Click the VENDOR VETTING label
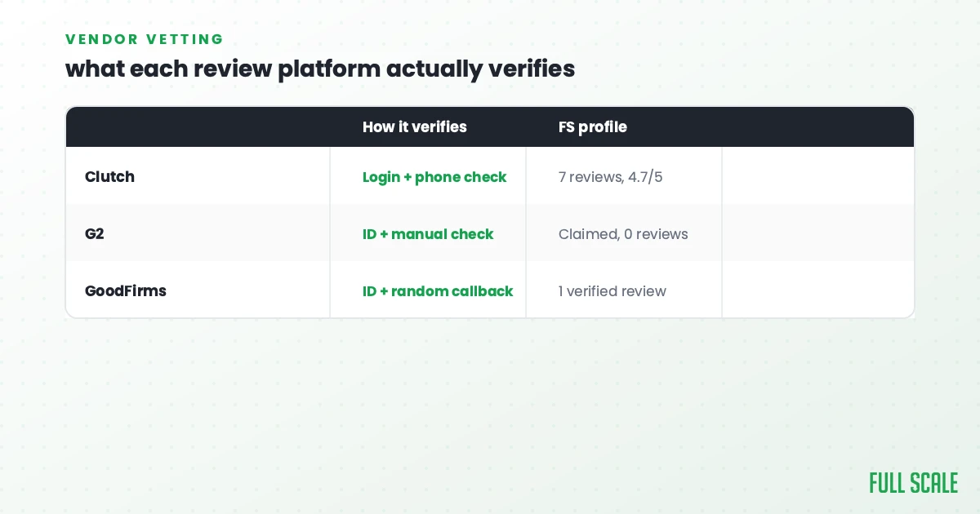The height and width of the screenshot is (514, 980). point(145,39)
